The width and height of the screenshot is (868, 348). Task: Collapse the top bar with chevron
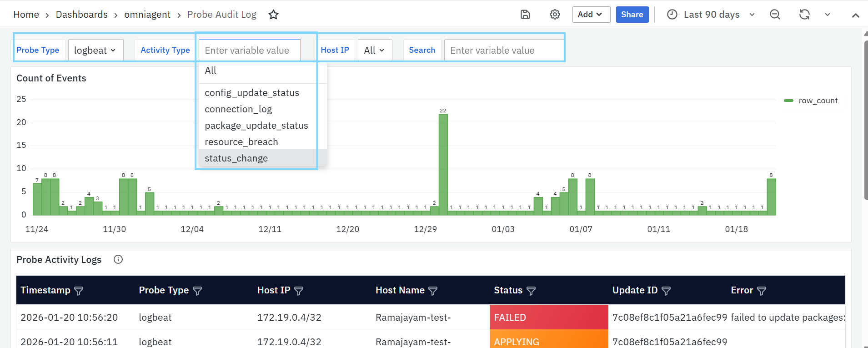[x=855, y=15]
